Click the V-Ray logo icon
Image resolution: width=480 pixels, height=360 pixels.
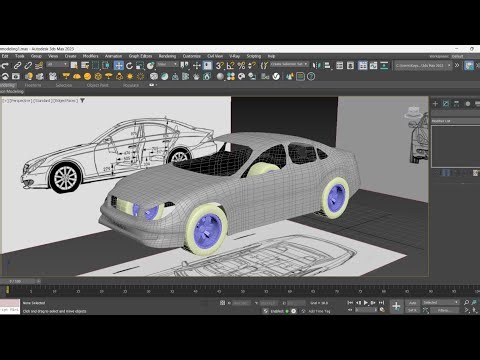(276, 76)
